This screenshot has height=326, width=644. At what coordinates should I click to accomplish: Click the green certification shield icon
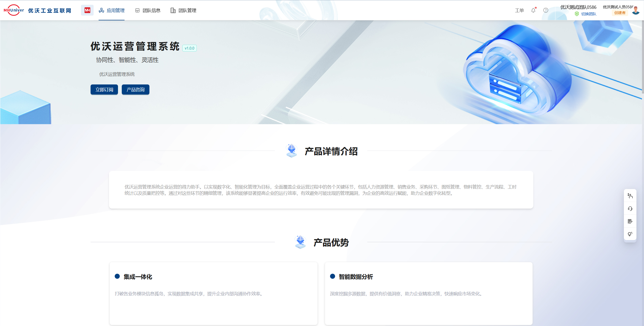(x=577, y=14)
